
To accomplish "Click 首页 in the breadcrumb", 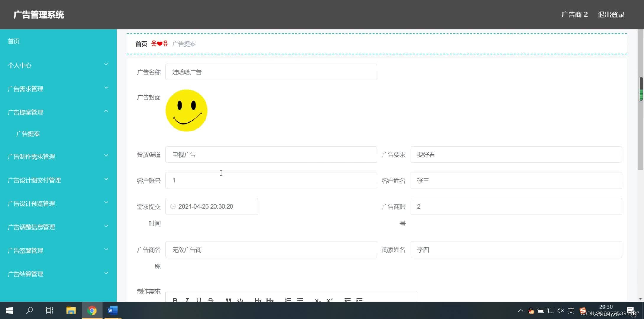I will coord(141,44).
